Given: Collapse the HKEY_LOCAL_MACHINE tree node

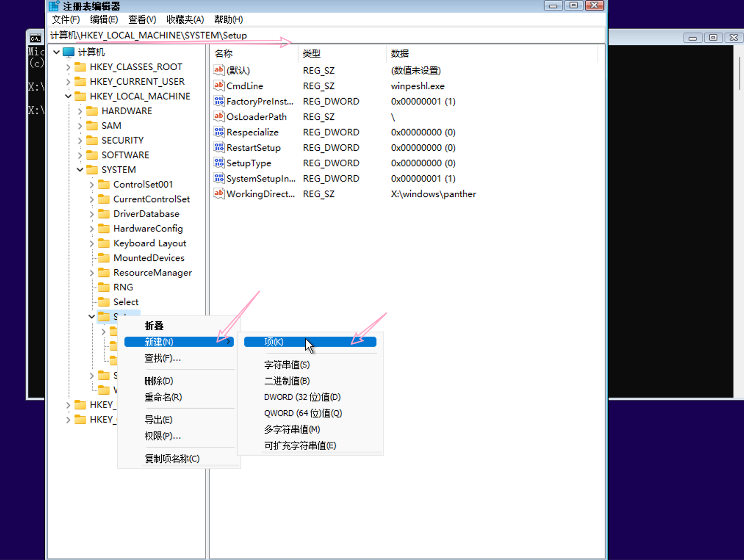Looking at the screenshot, I should [68, 96].
